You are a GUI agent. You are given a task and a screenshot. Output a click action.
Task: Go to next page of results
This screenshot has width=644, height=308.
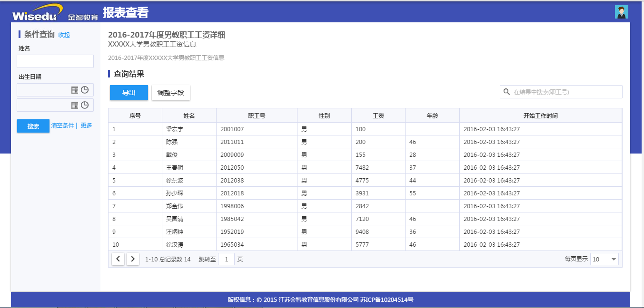click(133, 259)
